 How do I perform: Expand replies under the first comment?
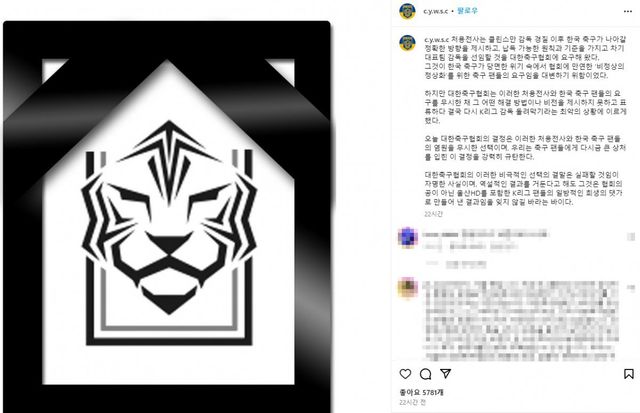pos(456,264)
